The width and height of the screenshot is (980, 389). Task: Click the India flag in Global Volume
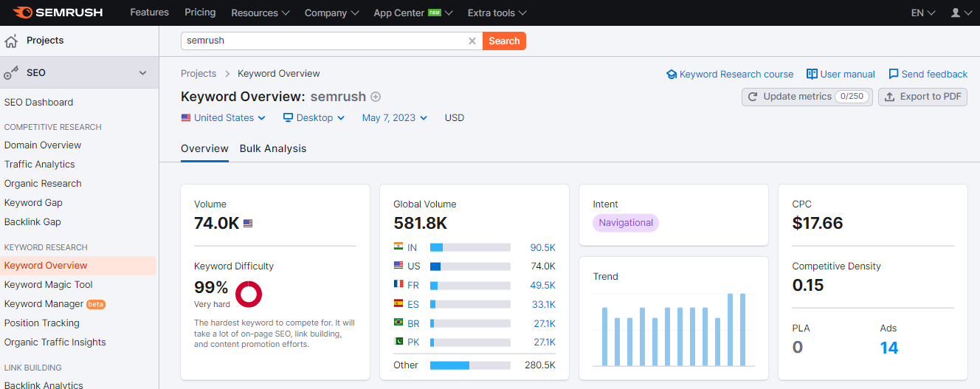point(398,247)
